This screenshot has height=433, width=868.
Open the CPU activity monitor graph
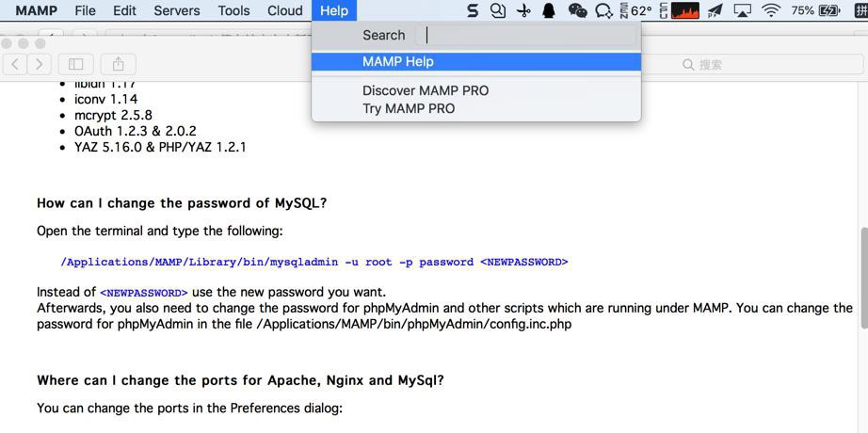(x=684, y=11)
